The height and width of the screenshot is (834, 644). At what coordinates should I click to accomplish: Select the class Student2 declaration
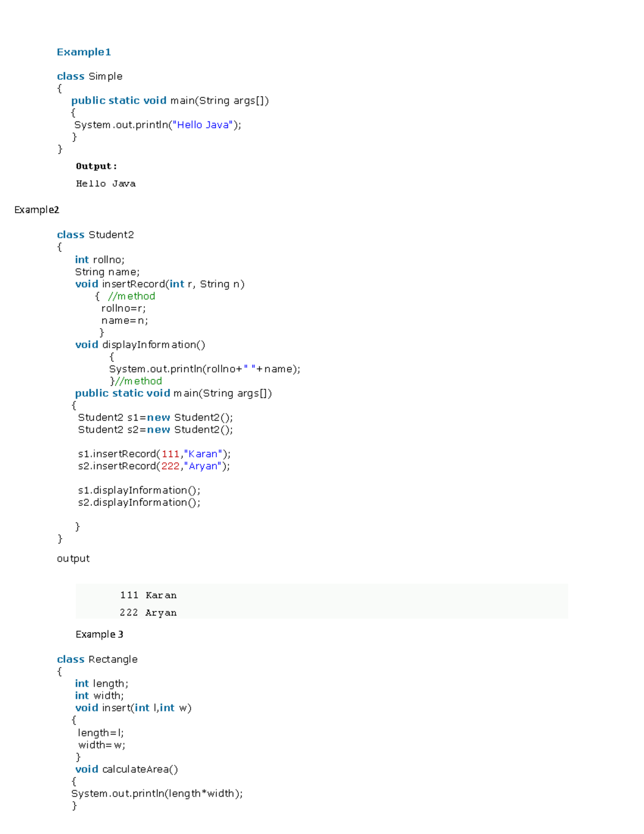pyautogui.click(x=95, y=234)
